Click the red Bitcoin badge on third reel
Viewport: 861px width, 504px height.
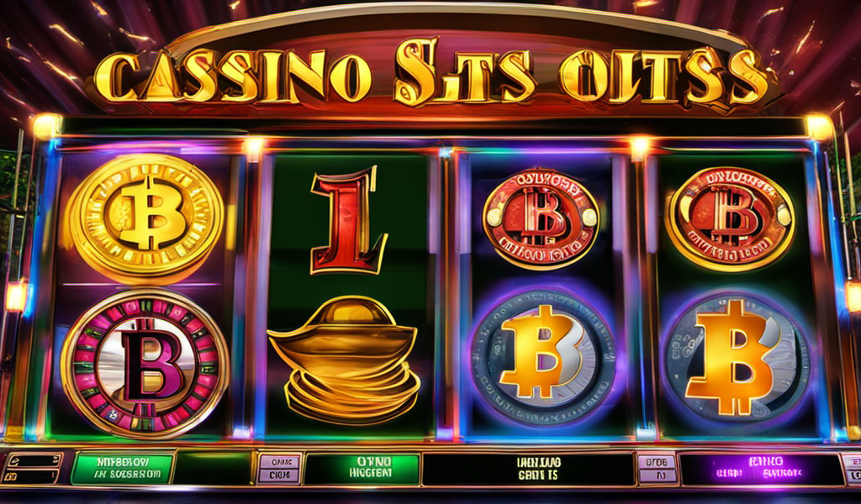(x=541, y=219)
